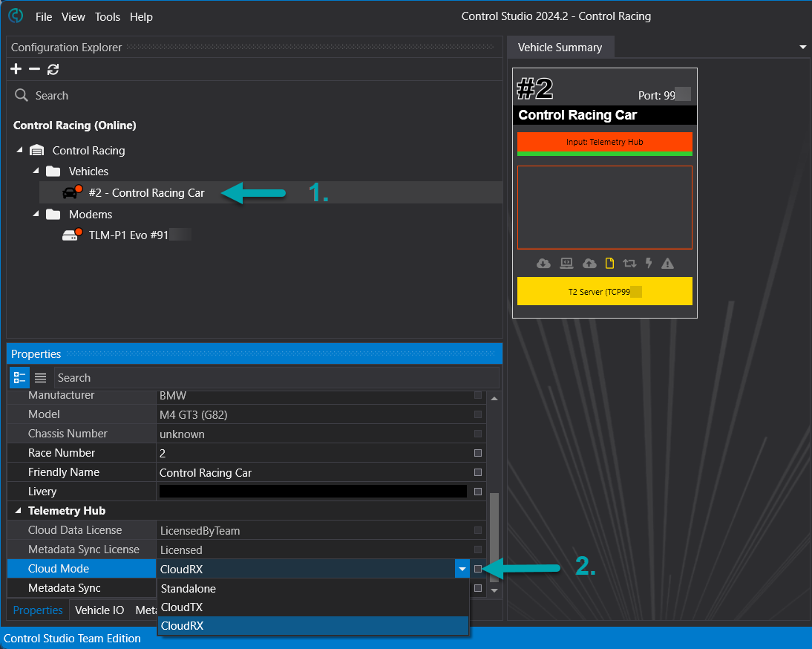Click the Friendly Name value field
The image size is (812, 649).
(x=312, y=472)
